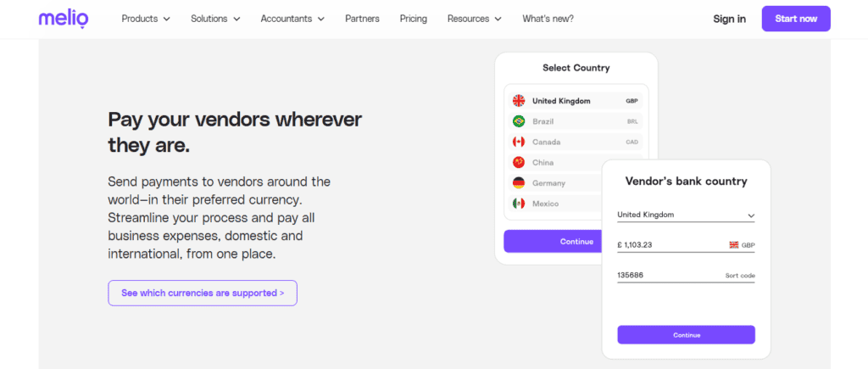868x369 pixels.
Task: Open the United Kingdom vendor country dropdown
Action: tap(686, 215)
